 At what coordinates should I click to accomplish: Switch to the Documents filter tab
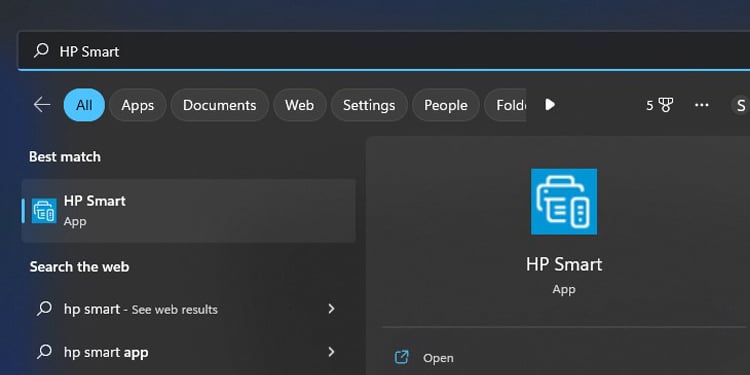pos(220,105)
